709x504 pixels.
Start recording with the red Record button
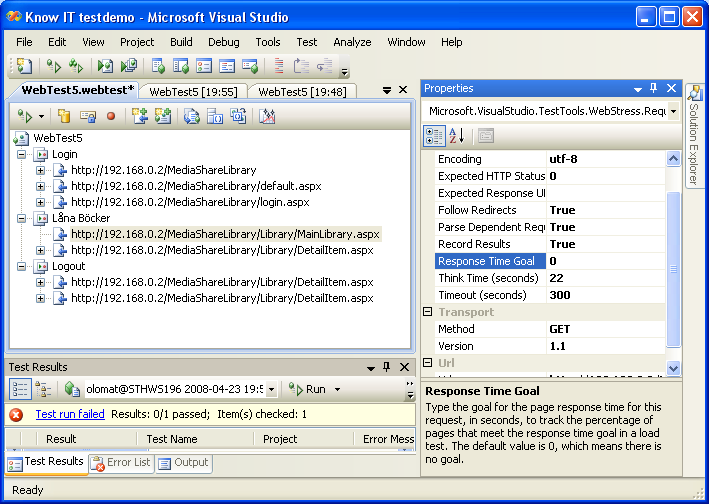pos(111,117)
